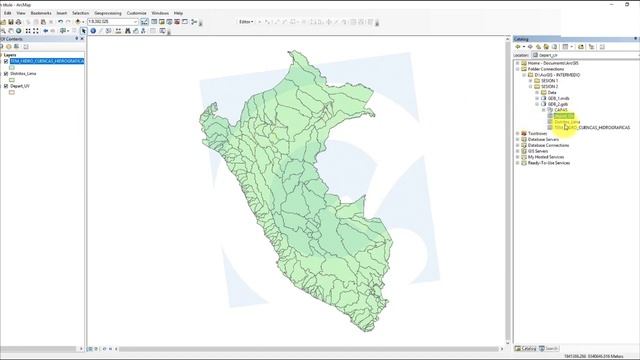
Task: Select the Identify tool
Action: (x=93, y=31)
